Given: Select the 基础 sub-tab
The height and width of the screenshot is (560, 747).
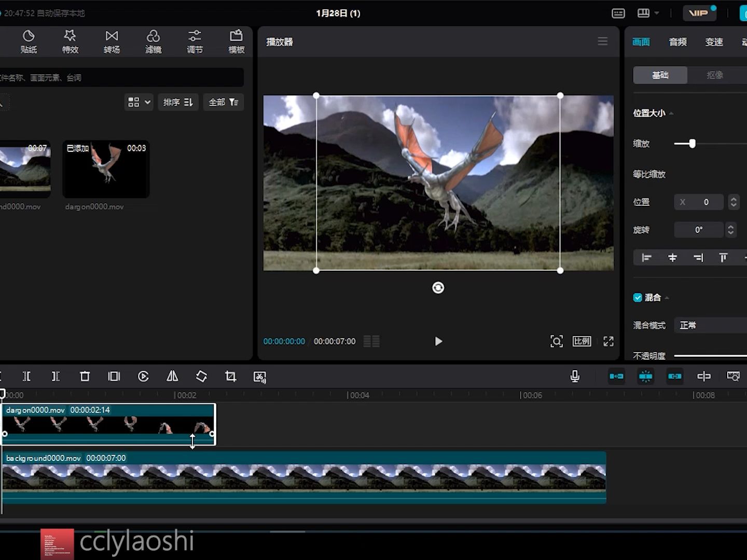Looking at the screenshot, I should (660, 75).
